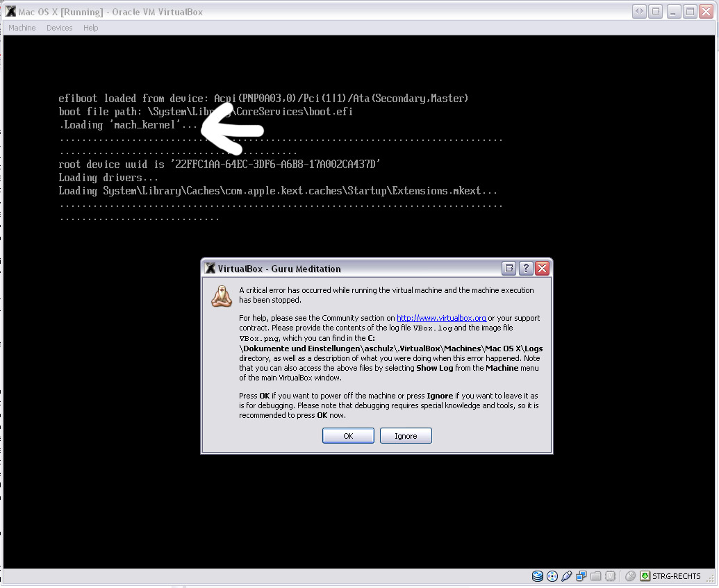
Task: Click the USB devices status icon
Action: click(x=567, y=576)
